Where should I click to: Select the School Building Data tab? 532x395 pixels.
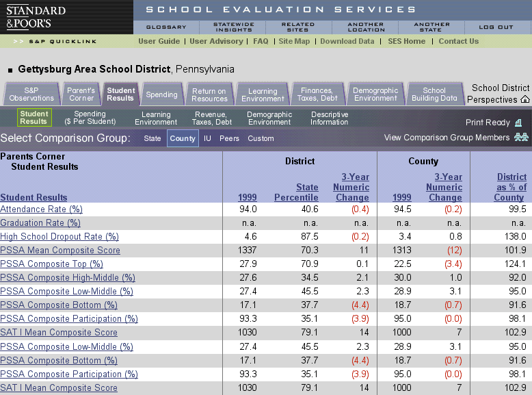[434, 94]
